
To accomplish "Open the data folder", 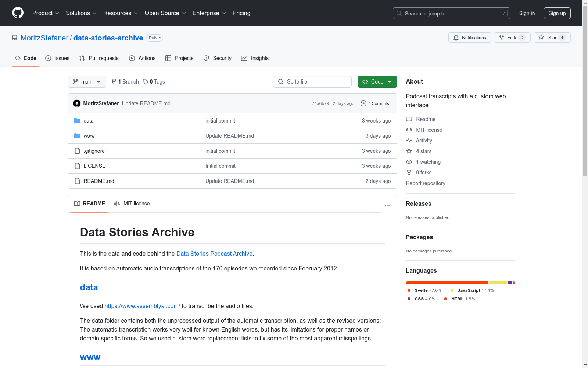I will click(89, 121).
